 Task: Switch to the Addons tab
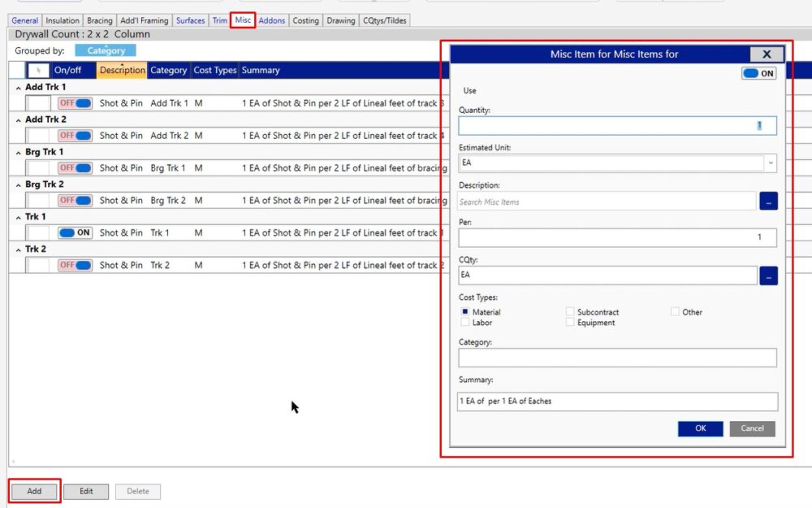click(x=272, y=20)
